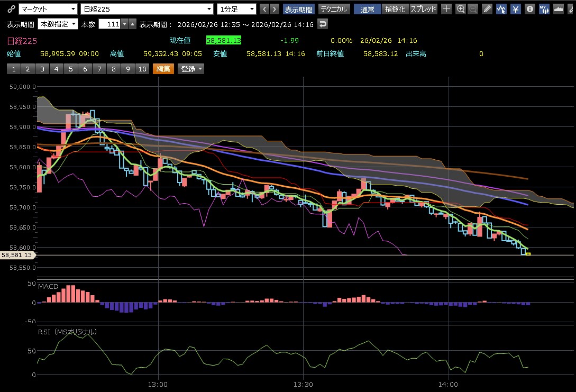Enable スプレッド display mode
Image resolution: width=576 pixels, height=392 pixels.
[424, 9]
